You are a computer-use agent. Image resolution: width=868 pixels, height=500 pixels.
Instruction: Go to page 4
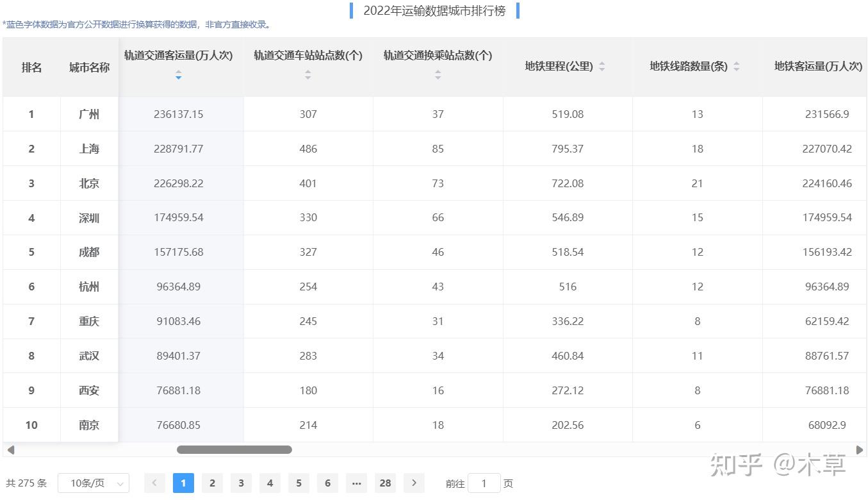point(270,483)
